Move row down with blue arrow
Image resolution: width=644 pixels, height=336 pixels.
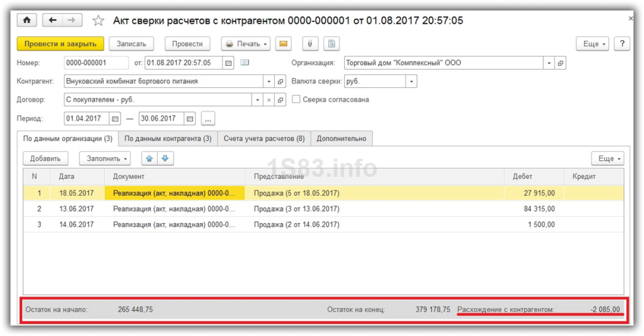164,158
